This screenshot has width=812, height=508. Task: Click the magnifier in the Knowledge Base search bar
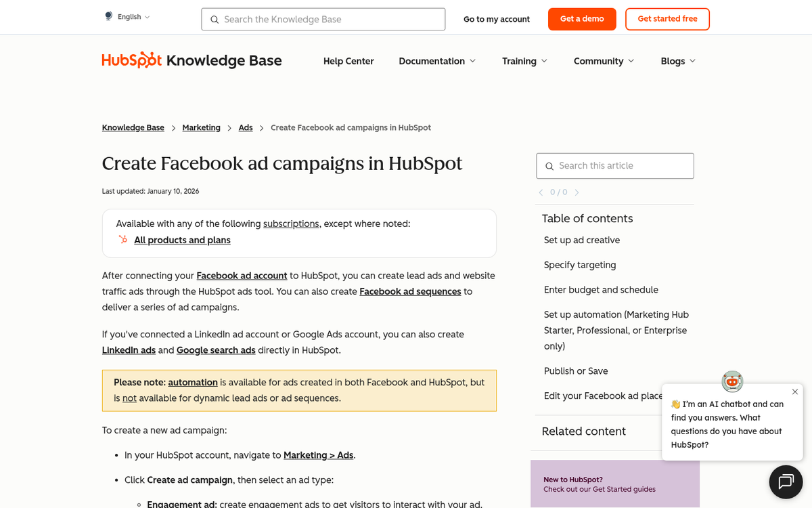click(215, 19)
